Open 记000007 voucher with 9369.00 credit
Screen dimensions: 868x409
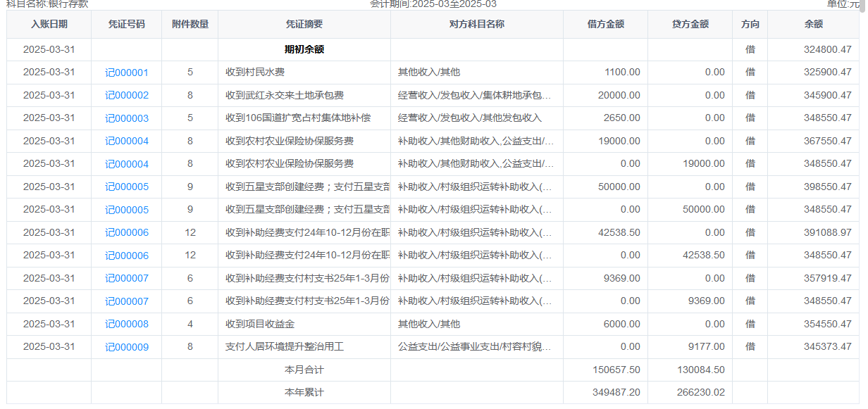point(127,301)
